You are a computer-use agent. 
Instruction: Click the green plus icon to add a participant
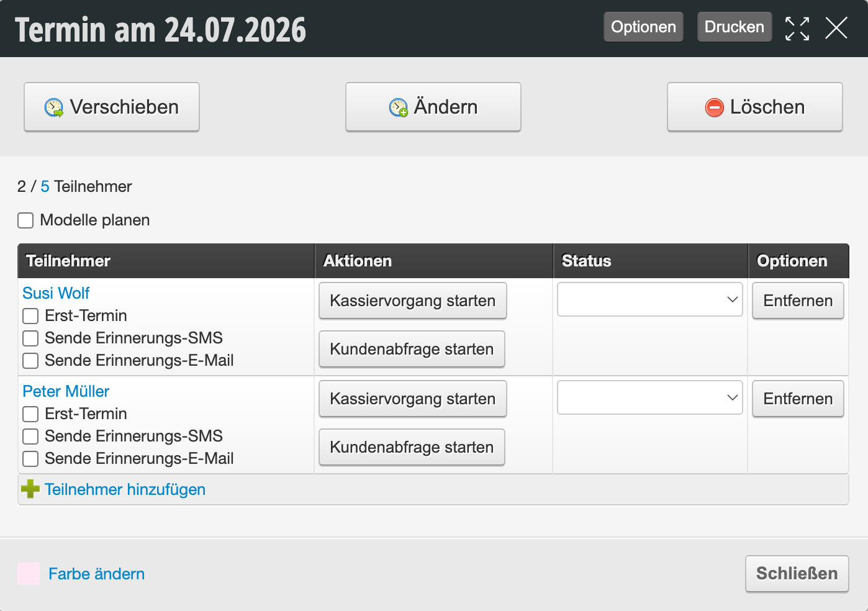point(30,489)
